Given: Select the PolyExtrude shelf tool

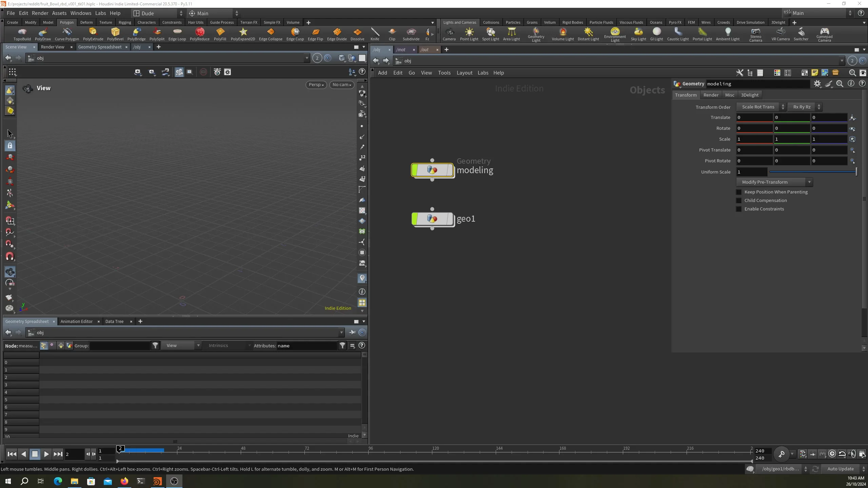Looking at the screenshot, I should click(93, 34).
